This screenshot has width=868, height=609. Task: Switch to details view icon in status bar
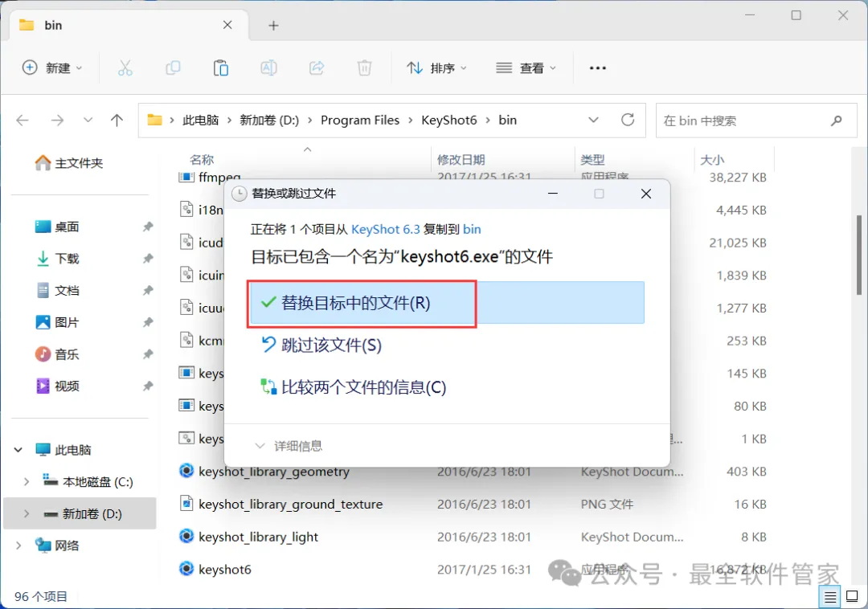pos(829,597)
